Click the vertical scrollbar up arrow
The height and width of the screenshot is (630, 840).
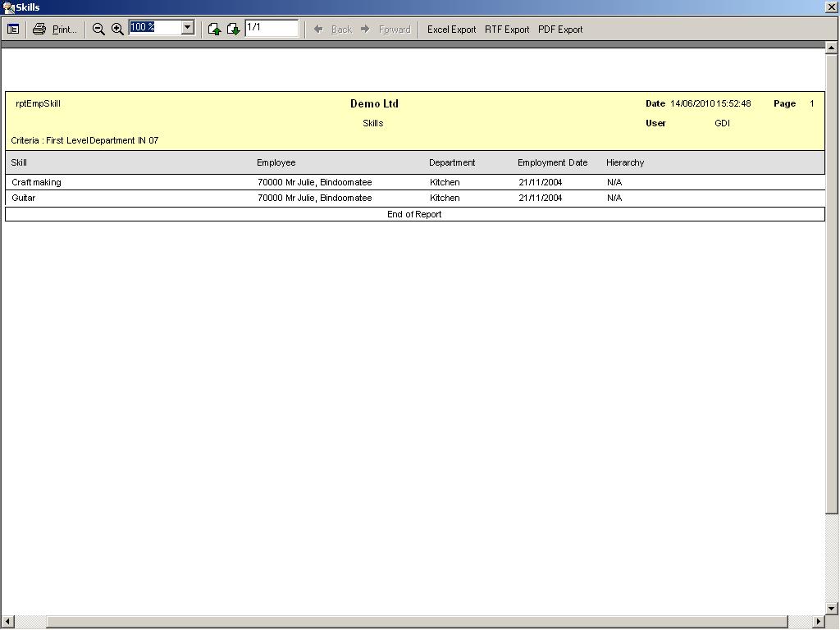pos(832,48)
